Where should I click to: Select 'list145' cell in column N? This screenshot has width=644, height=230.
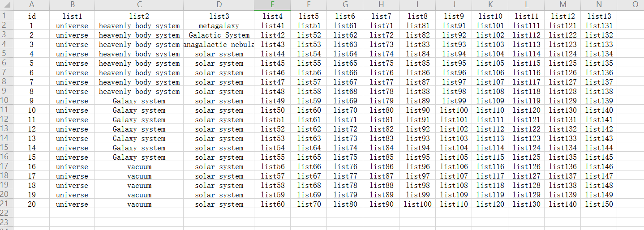pos(599,157)
